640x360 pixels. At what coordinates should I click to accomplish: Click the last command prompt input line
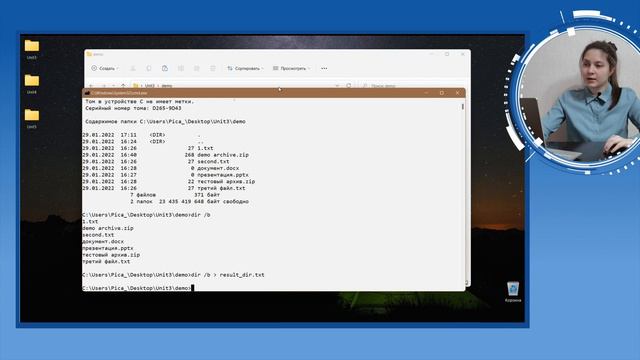tap(138, 288)
